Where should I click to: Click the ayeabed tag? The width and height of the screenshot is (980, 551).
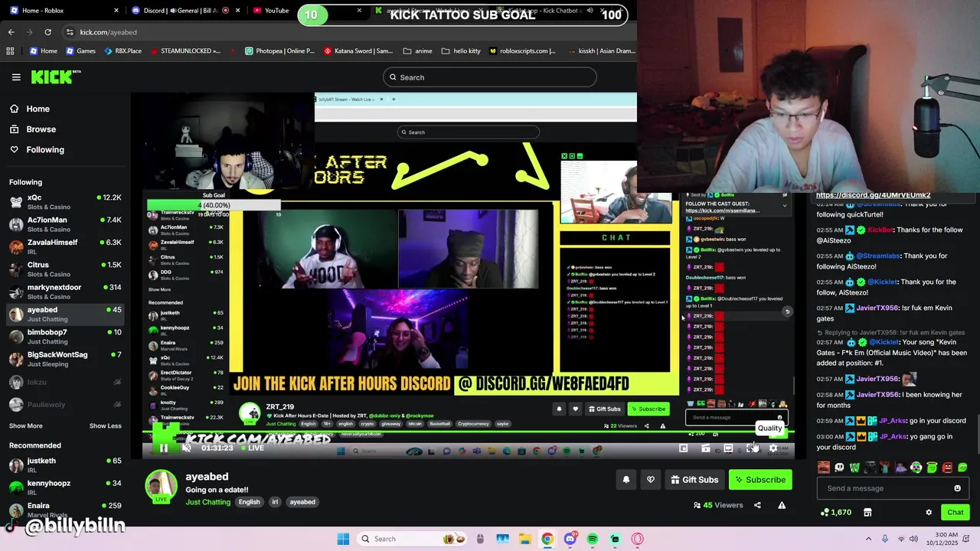pyautogui.click(x=302, y=502)
